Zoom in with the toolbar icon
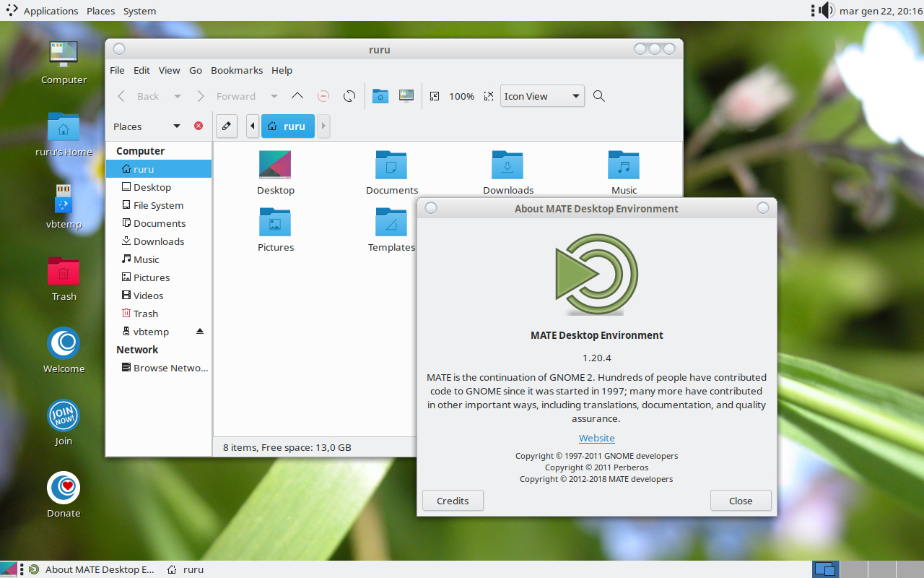The height and width of the screenshot is (578, 924). click(489, 96)
